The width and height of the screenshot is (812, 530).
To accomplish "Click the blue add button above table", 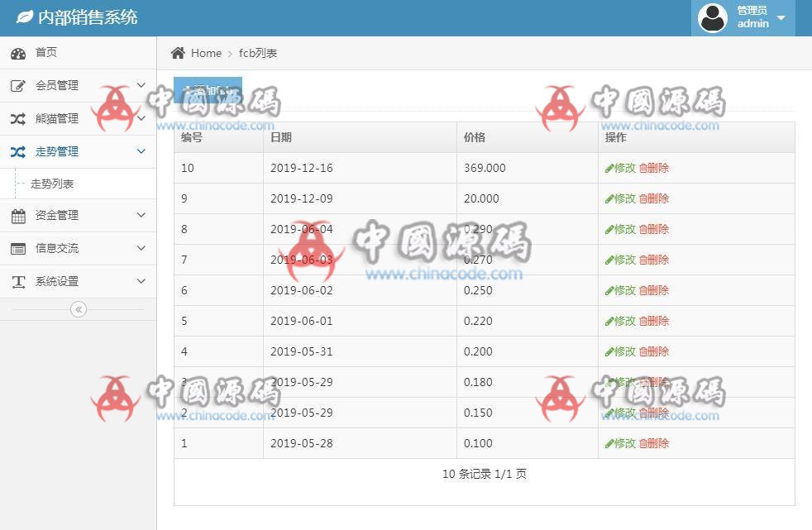I will point(208,90).
